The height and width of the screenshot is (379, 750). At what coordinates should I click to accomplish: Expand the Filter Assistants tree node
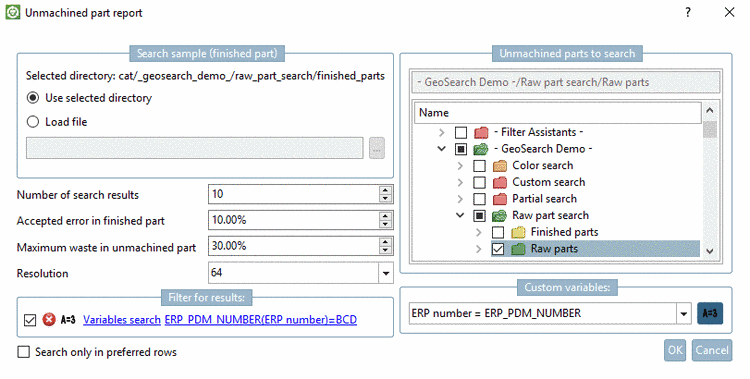tap(442, 133)
